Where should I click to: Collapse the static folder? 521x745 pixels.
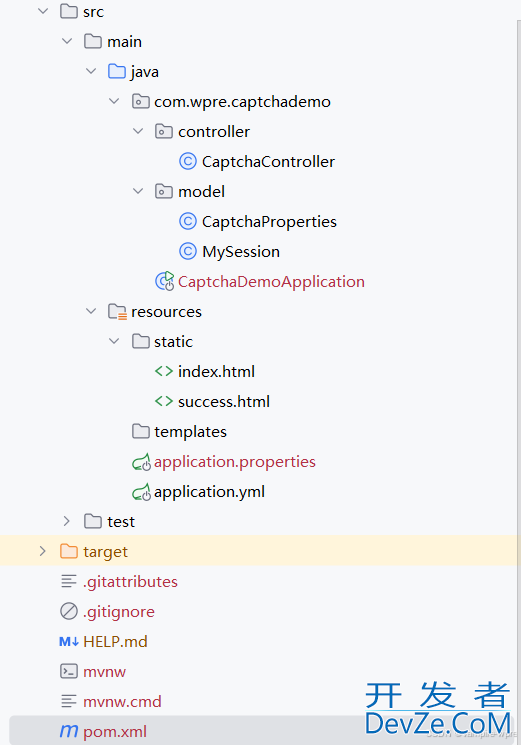tap(114, 341)
